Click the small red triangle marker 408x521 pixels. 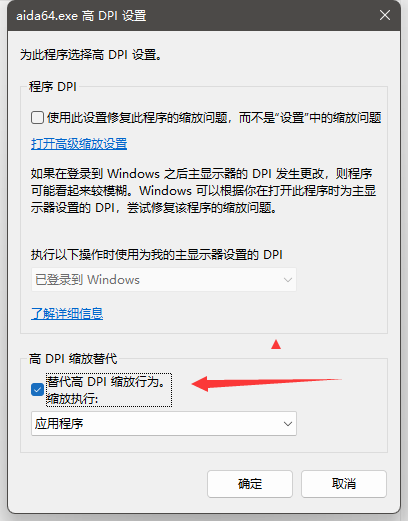(276, 344)
